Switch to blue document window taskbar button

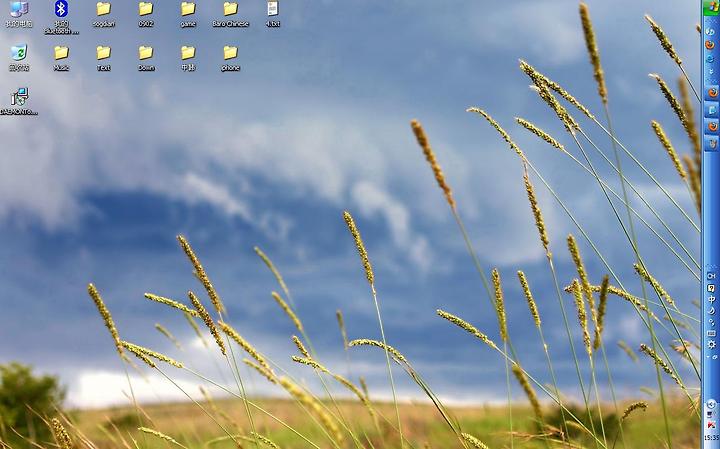712,110
